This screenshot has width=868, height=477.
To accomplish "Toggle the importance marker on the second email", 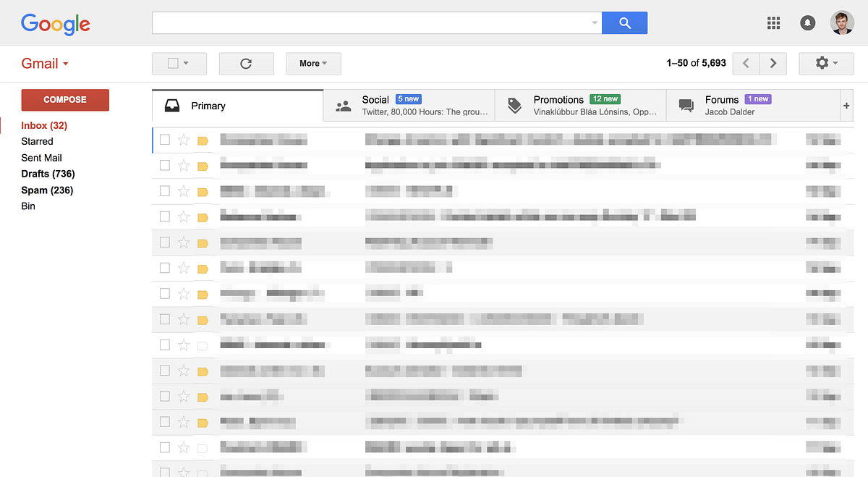I will tap(203, 165).
